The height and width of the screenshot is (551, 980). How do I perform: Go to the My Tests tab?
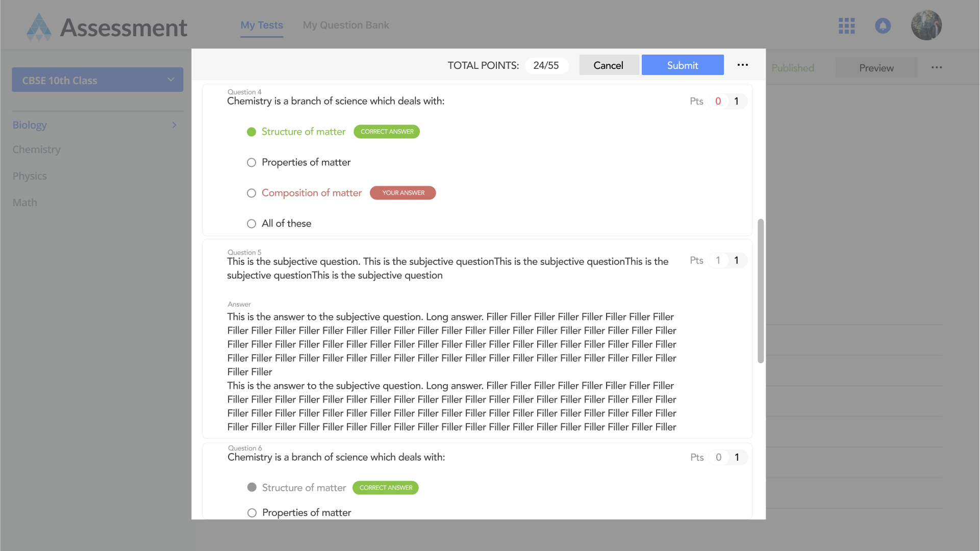262,25
